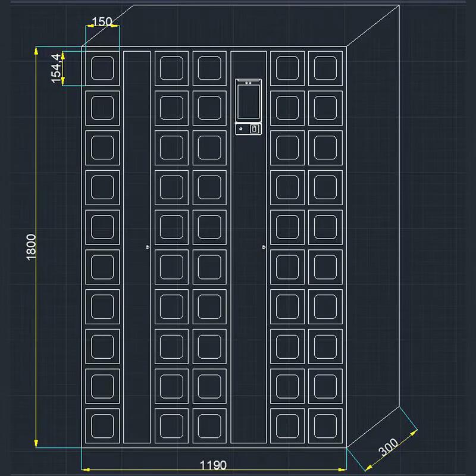
Task: Select the 154,4 cell height dimension text
Action: [x=56, y=68]
